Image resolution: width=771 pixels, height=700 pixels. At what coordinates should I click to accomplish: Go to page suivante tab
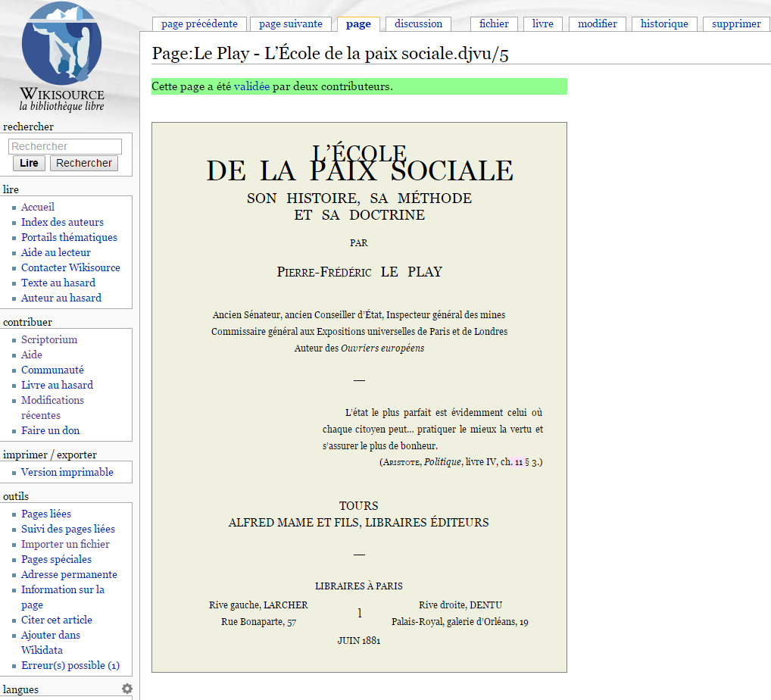click(x=291, y=23)
